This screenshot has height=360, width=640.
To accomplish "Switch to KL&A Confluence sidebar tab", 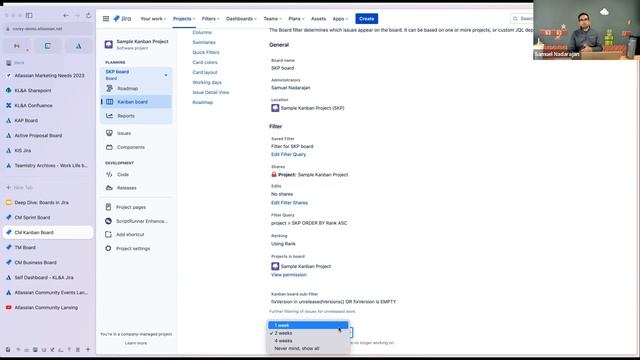I will point(48,105).
